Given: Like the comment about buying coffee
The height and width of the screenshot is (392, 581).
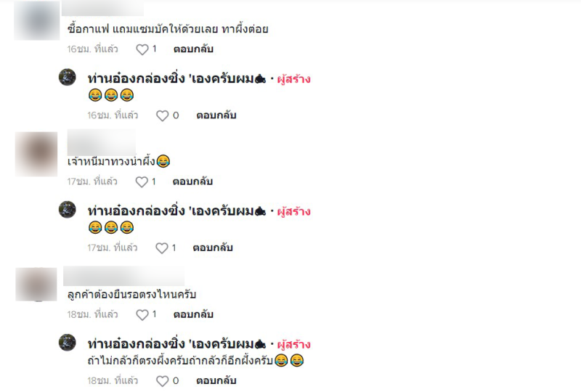Looking at the screenshot, I should 142,49.
